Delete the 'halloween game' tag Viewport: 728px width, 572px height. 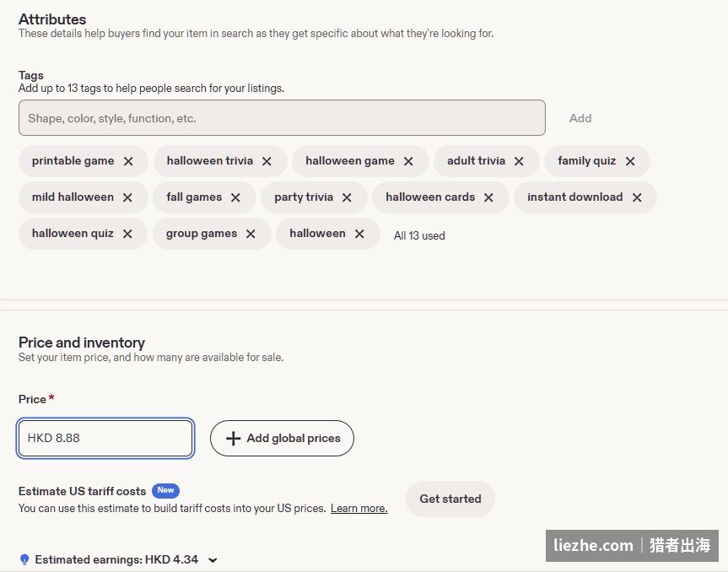[408, 161]
